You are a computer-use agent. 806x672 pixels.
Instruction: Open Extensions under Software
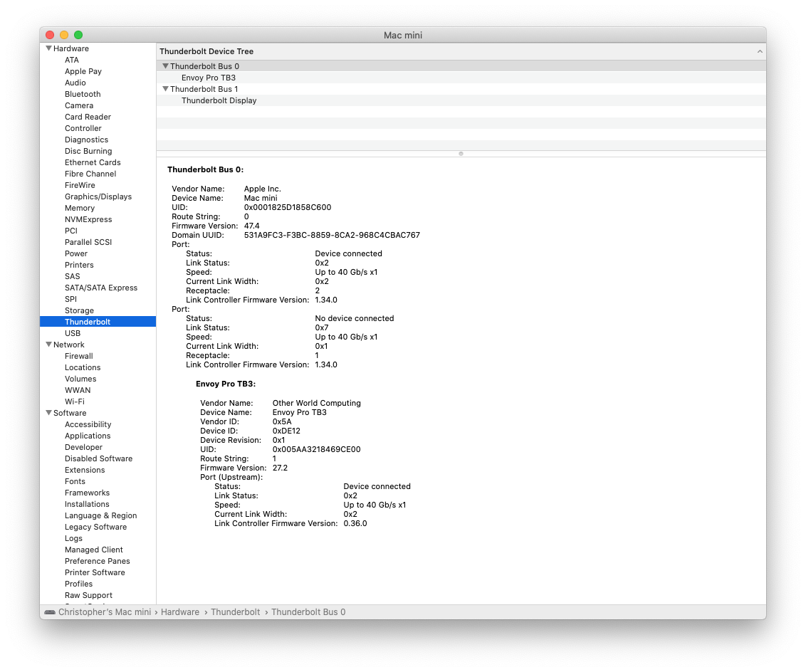[85, 470]
